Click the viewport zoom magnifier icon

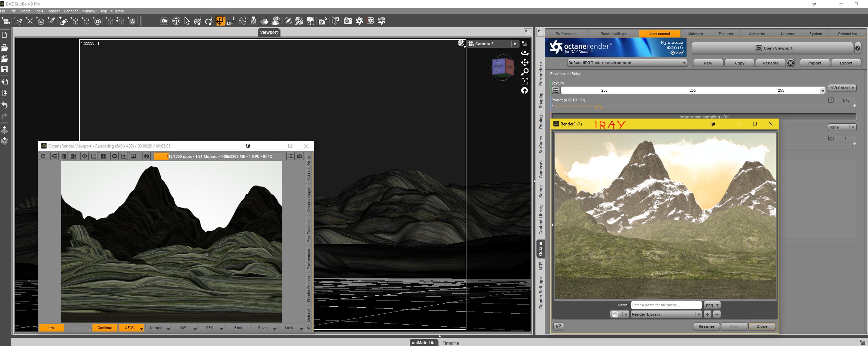525,72
